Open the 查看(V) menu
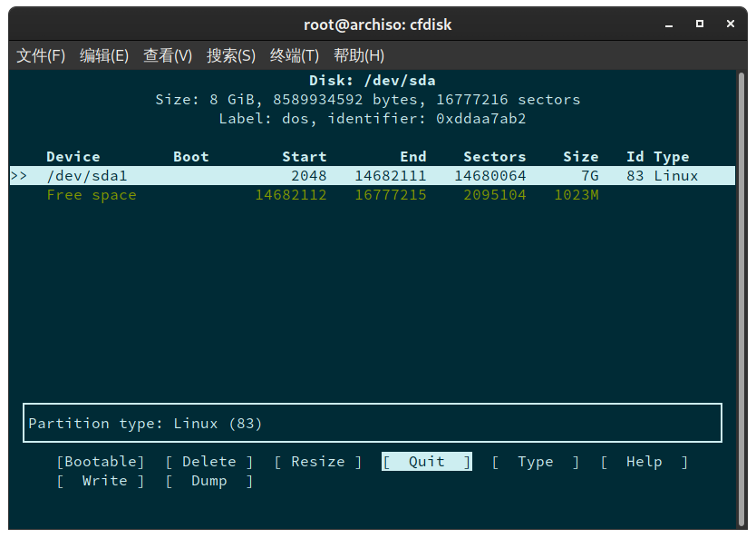The image size is (756, 538). coord(167,55)
